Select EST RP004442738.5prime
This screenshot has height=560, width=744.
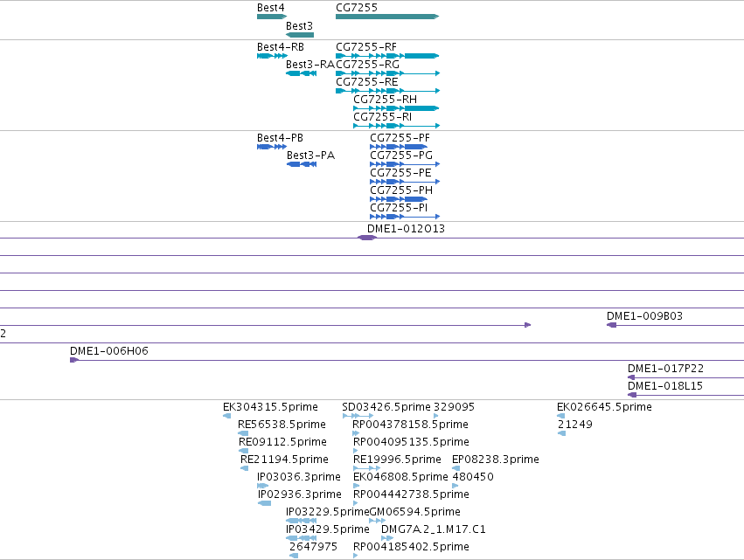click(x=412, y=494)
